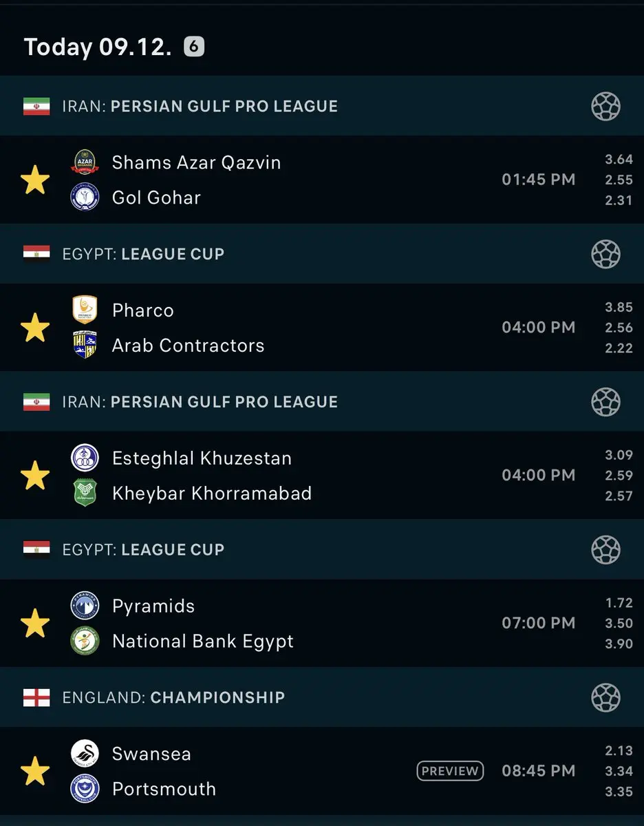The image size is (644, 826).
Task: Click National Bank Egypt team name
Action: click(x=203, y=641)
